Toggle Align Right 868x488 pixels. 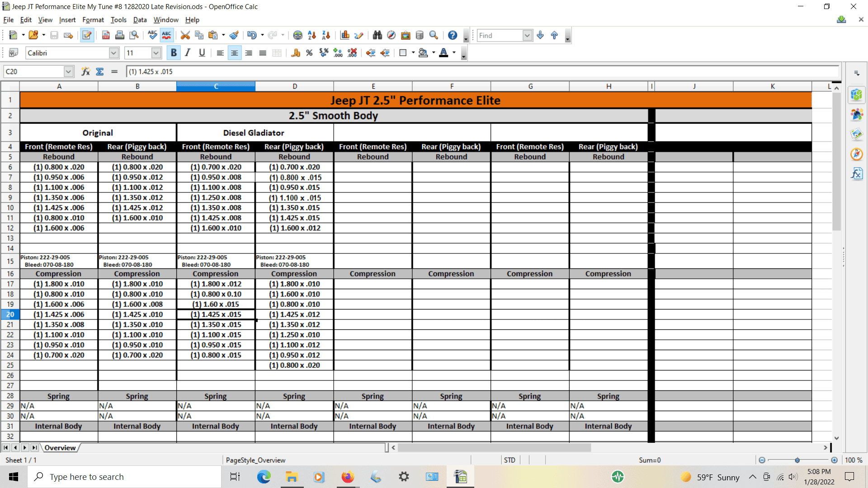[x=249, y=53]
